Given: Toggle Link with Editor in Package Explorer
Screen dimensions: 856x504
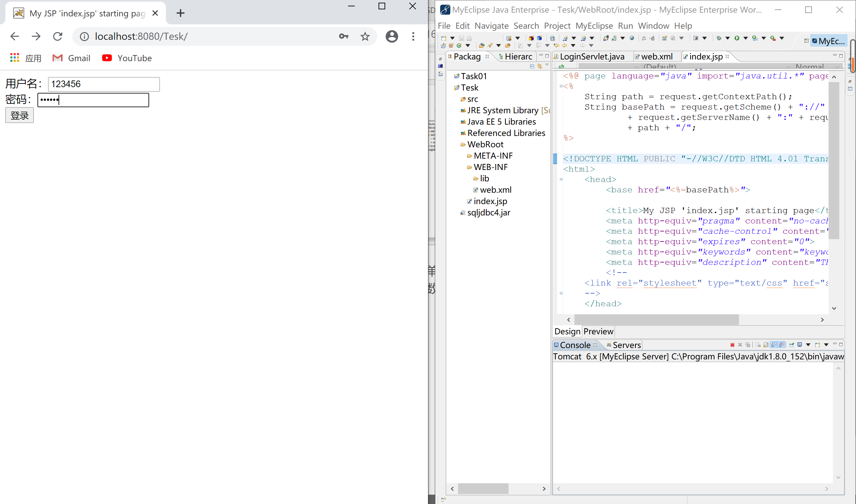Looking at the screenshot, I should [x=540, y=66].
